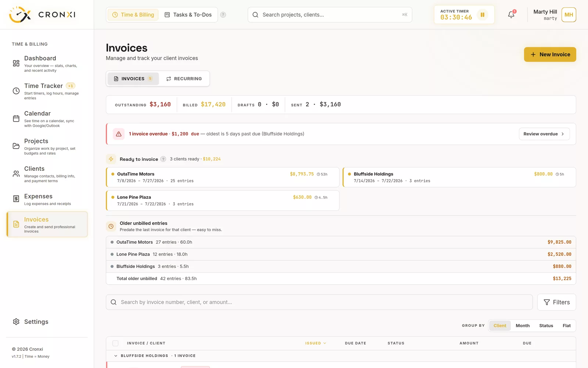Click the Outstanding $3,160 stat
588x368 pixels.
[x=143, y=105]
